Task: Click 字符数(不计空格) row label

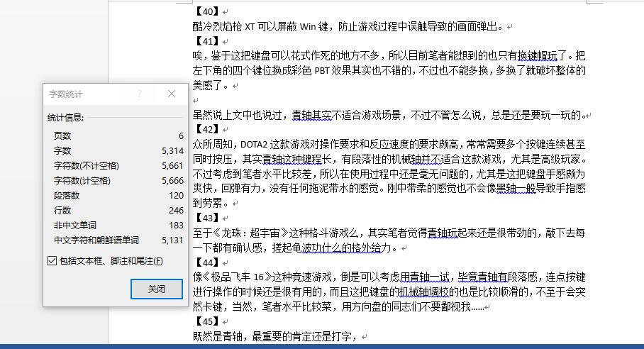Action: (x=87, y=166)
